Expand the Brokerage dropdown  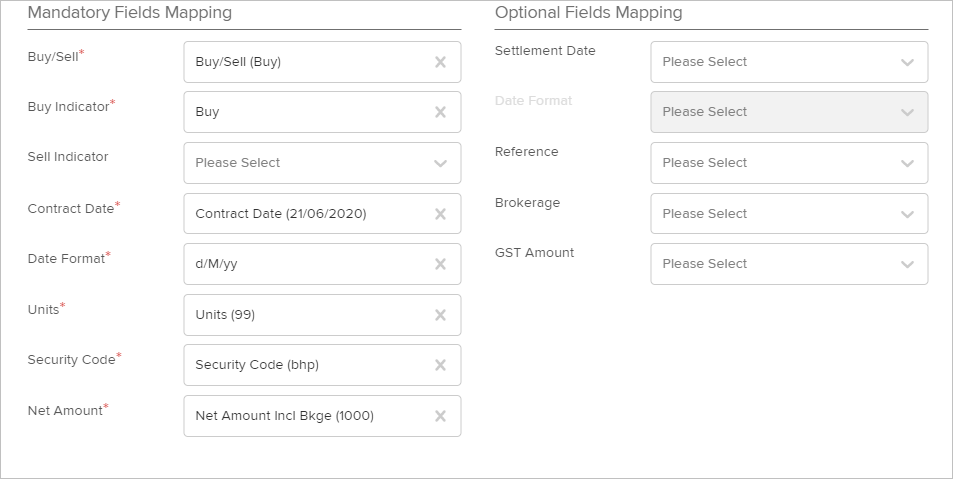pos(789,213)
